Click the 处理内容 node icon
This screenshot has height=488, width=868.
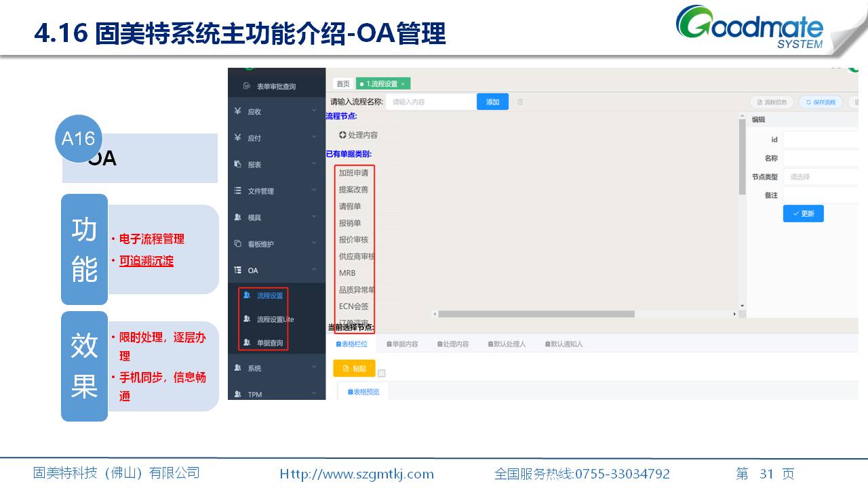342,135
